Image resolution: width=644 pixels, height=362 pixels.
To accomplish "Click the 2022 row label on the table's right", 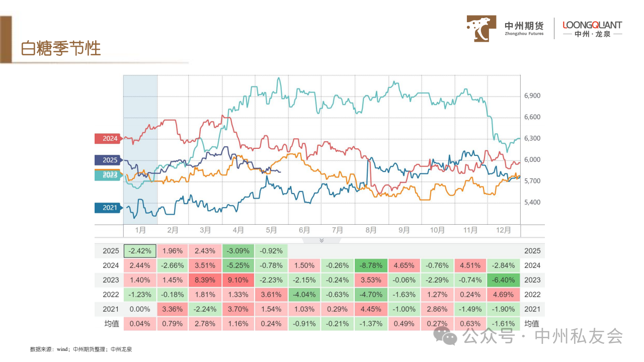I will click(532, 295).
